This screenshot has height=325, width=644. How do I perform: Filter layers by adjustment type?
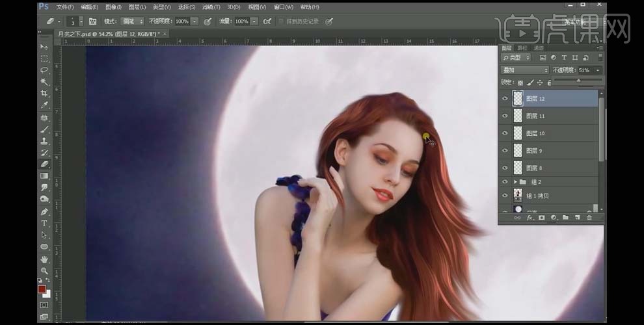[x=553, y=58]
